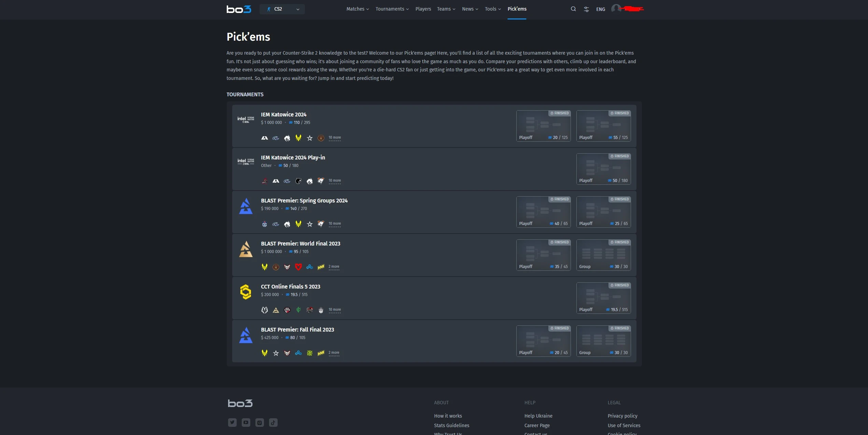Open the Privacy policy footer link
868x435 pixels.
pos(622,416)
